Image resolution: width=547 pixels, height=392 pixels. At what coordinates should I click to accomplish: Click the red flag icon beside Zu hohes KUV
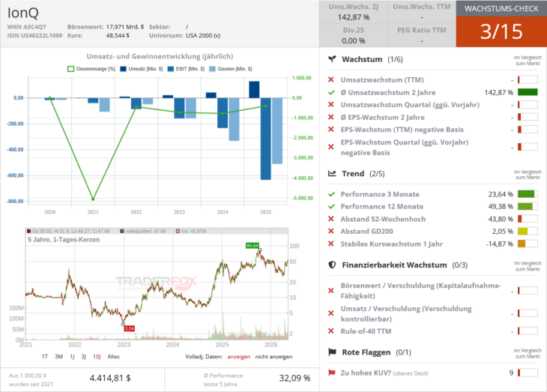332,373
